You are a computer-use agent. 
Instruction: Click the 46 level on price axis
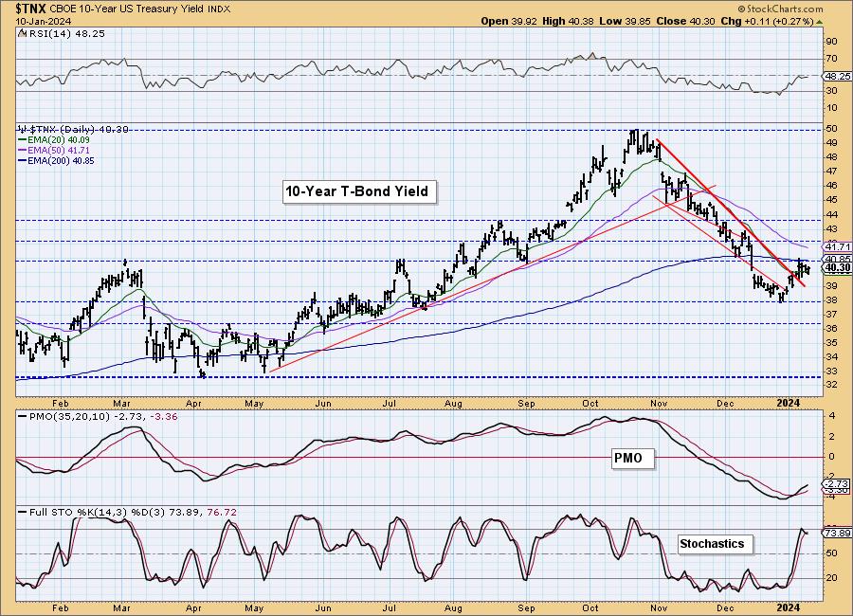click(831, 186)
